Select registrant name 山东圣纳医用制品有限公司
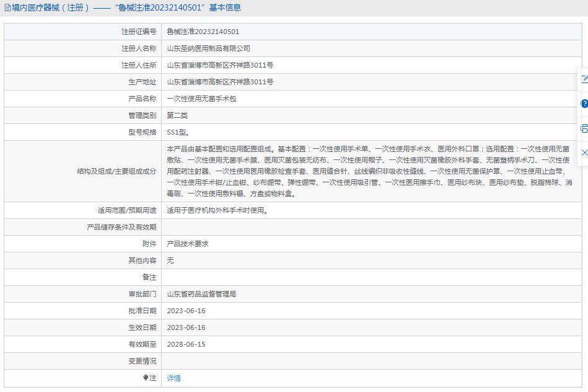588x392 pixels. 209,48
